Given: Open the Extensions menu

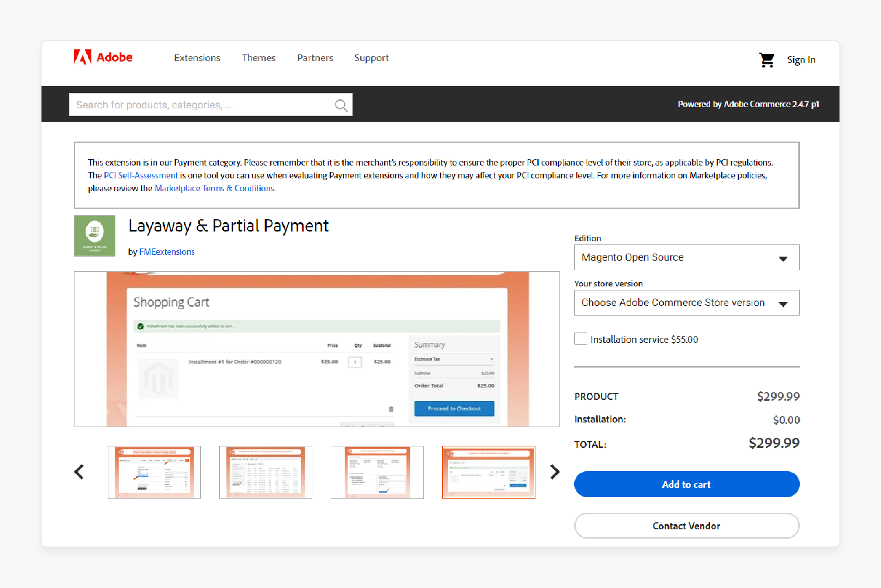Looking at the screenshot, I should tap(195, 58).
